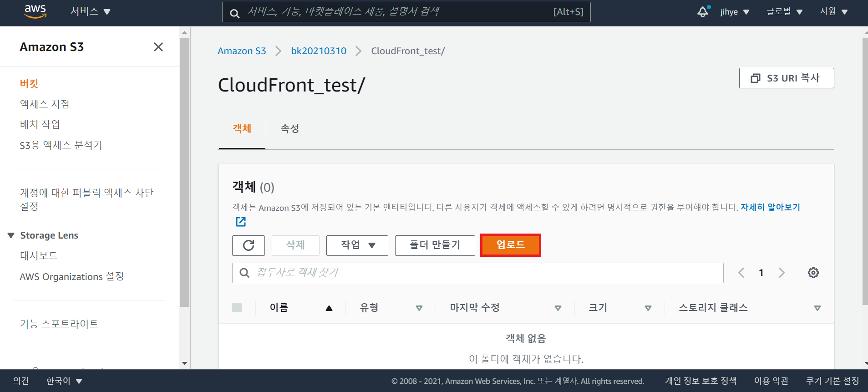The image size is (868, 392).
Task: Open the Amazon S3 breadcrumb link
Action: (242, 51)
